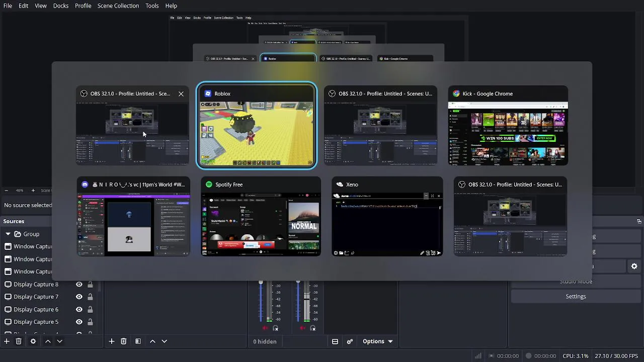Switch to the Roblox window thumbnail
Viewport: 644px width, 362px height.
pyautogui.click(x=257, y=126)
